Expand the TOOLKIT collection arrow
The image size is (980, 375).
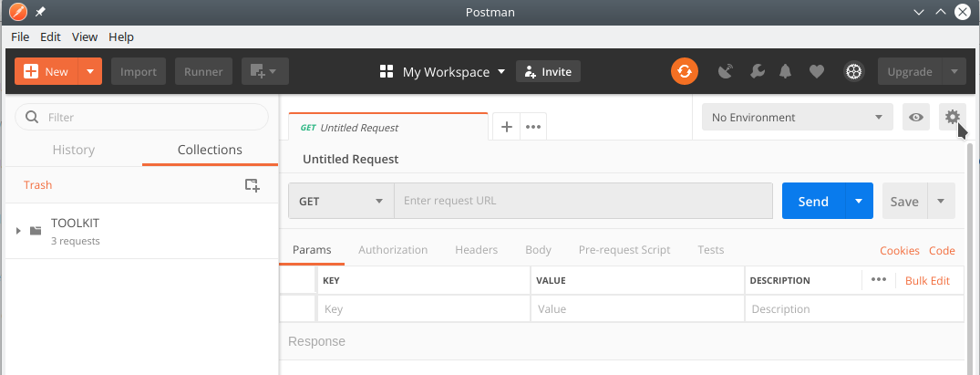19,231
